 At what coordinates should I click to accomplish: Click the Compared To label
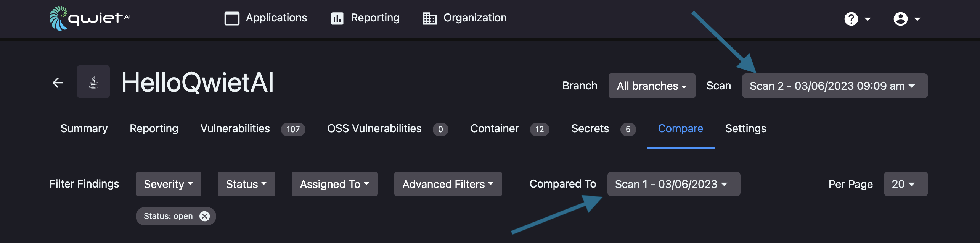pyautogui.click(x=563, y=184)
